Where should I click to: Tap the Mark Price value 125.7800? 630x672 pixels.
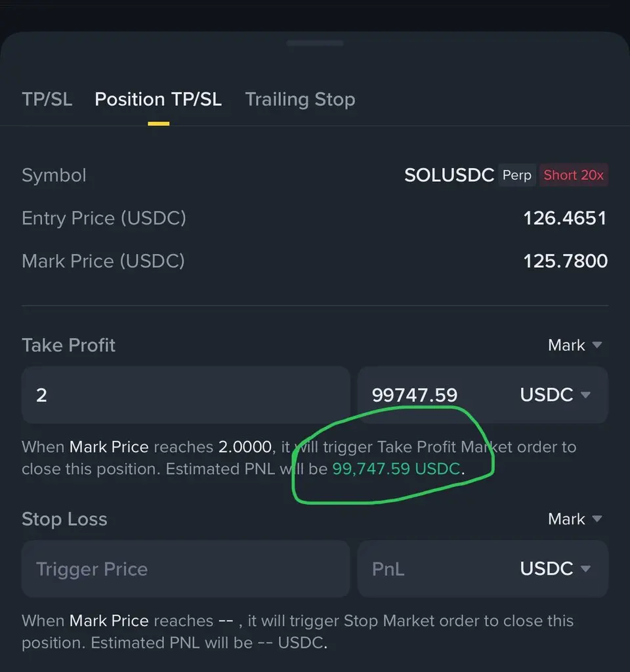point(565,261)
